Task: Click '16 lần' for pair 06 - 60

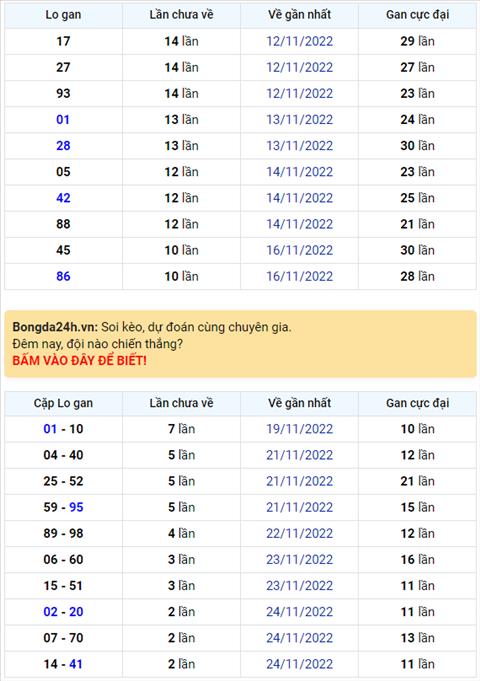Action: (x=417, y=559)
